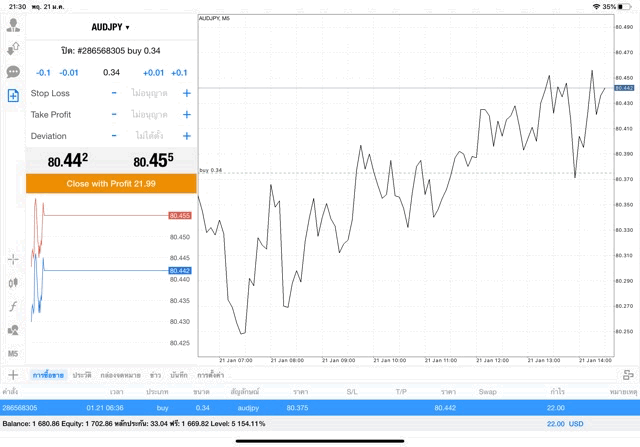This screenshot has width=640, height=447.
Task: Increase Stop Loss with plus
Action: pyautogui.click(x=187, y=93)
